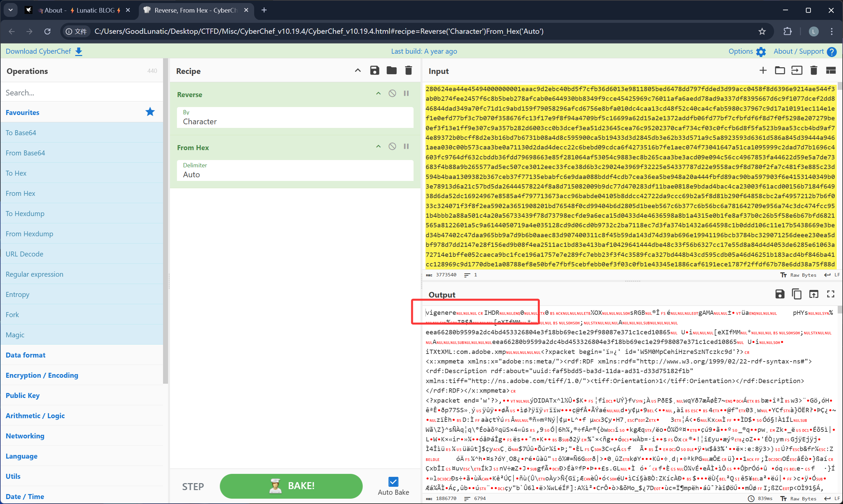Disable the Reverse operation
This screenshot has width=843, height=504.
click(x=392, y=93)
